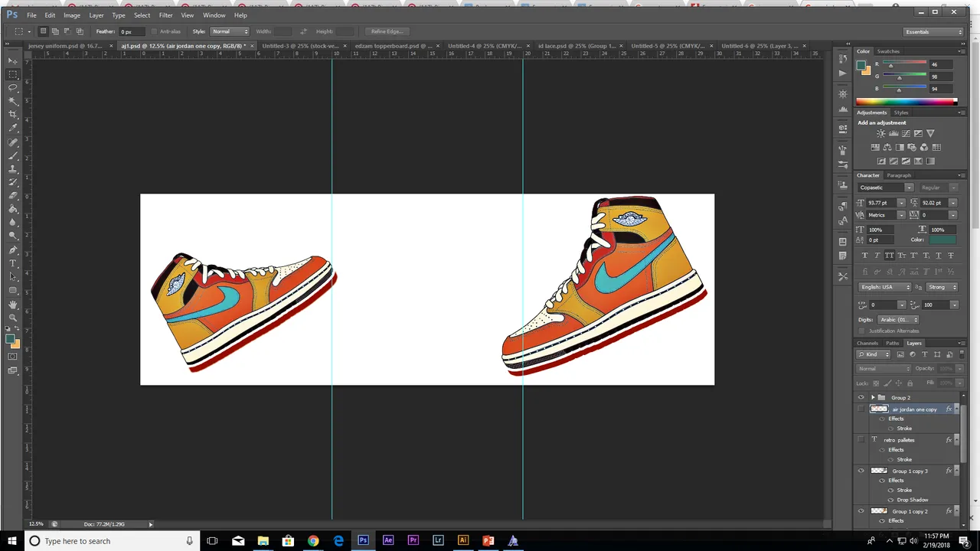This screenshot has height=551, width=980.
Task: Select the Spot Healing Brush tool
Action: click(13, 142)
